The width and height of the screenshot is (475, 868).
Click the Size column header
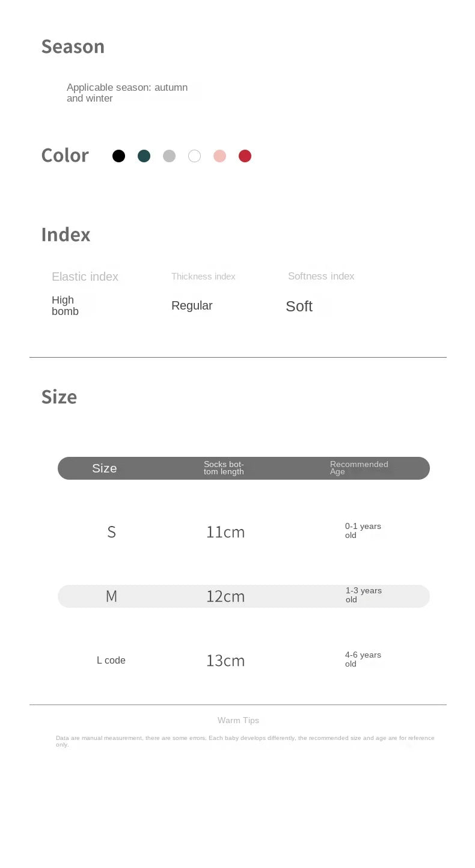[105, 468]
